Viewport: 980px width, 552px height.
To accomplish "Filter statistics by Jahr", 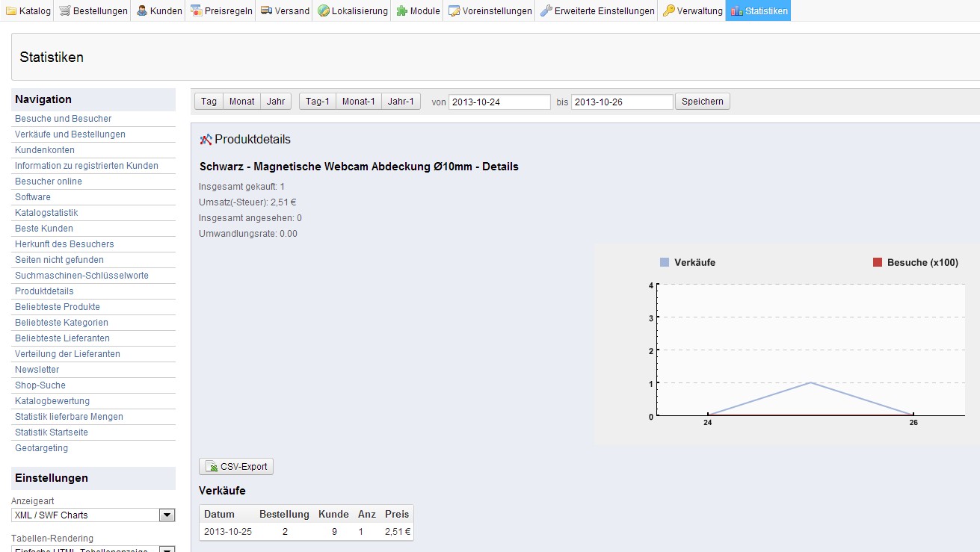I will pyautogui.click(x=276, y=102).
